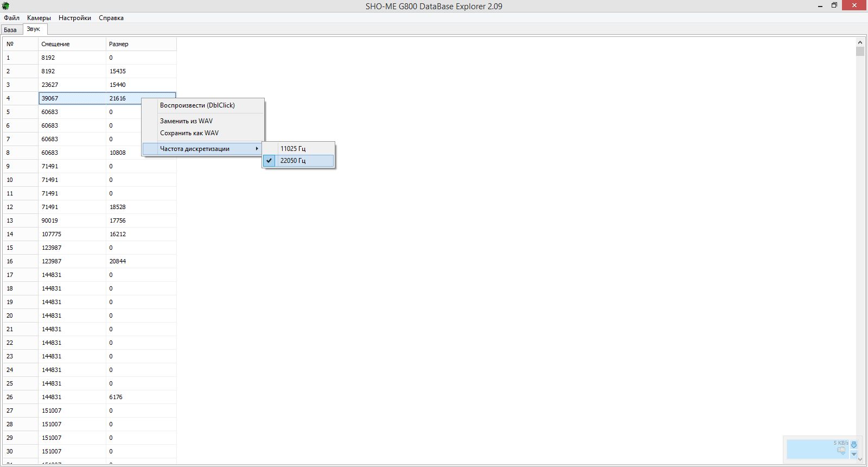
Task: Click offset 123987 in row 15
Action: coord(52,248)
